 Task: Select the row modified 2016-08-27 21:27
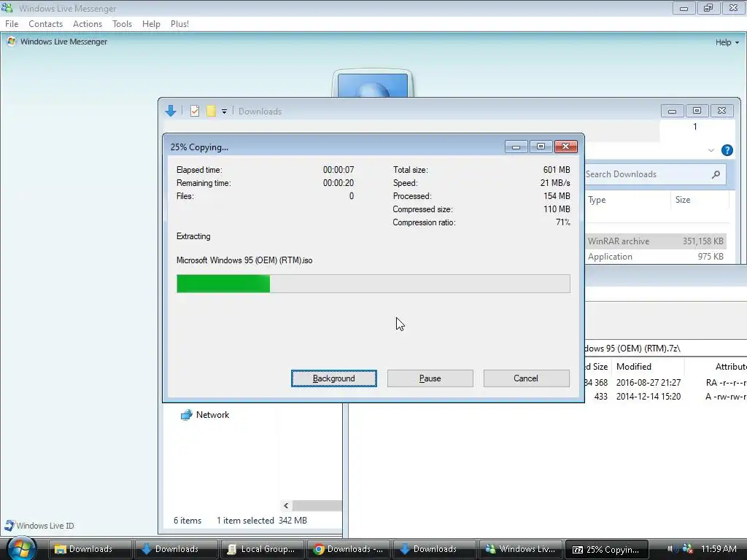click(665, 382)
